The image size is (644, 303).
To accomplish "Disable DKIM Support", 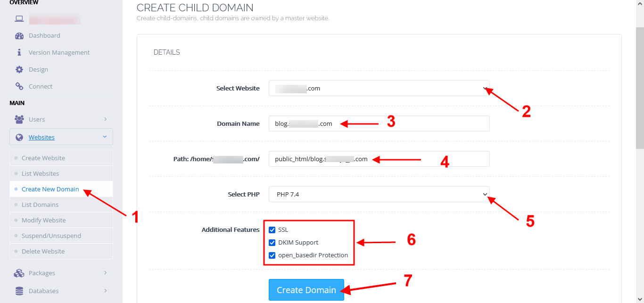I will pyautogui.click(x=272, y=242).
